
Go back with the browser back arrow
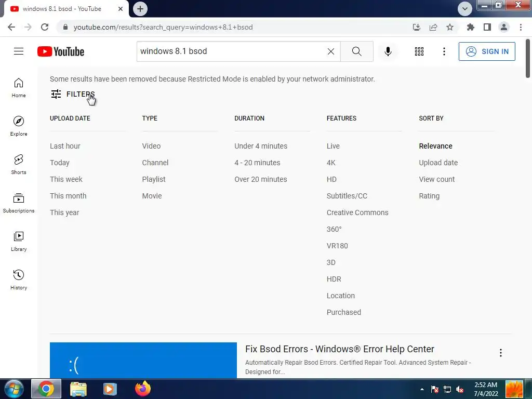click(x=11, y=27)
